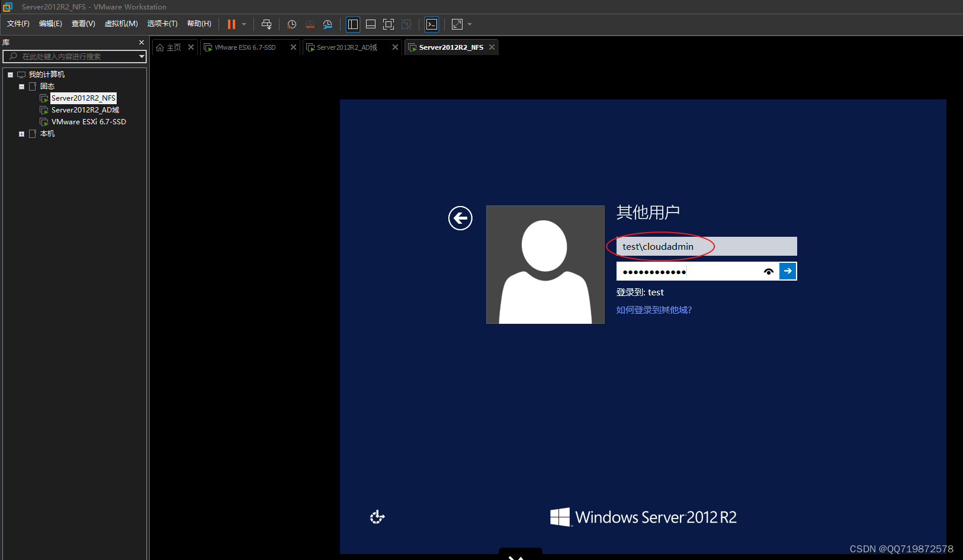
Task: Select 我的计算机 in the library tree
Action: 47,75
